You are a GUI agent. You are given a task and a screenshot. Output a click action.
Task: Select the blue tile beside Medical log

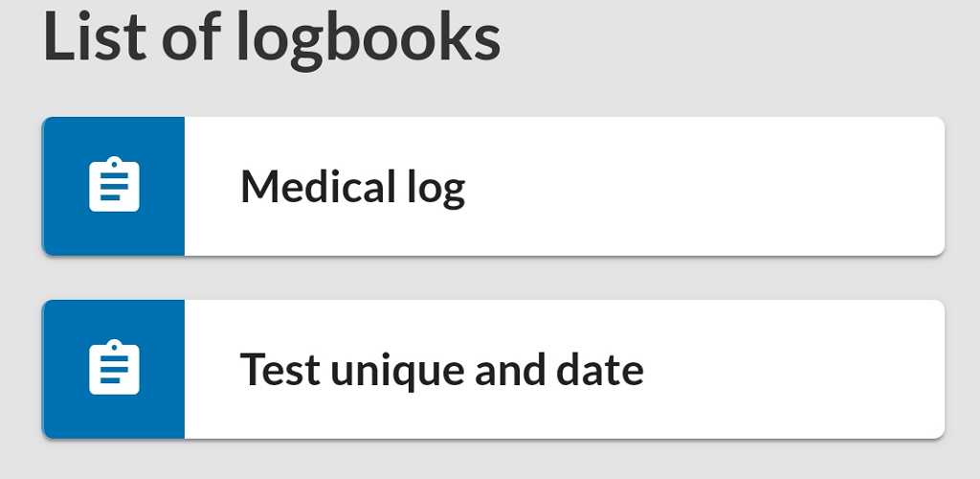[113, 187]
